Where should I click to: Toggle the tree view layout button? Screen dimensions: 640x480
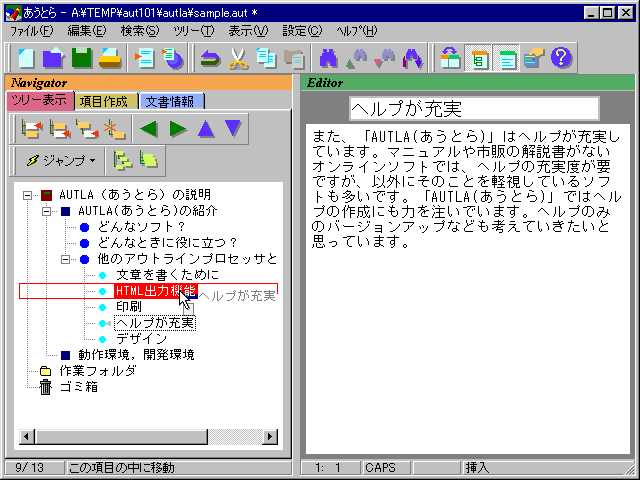point(478,58)
